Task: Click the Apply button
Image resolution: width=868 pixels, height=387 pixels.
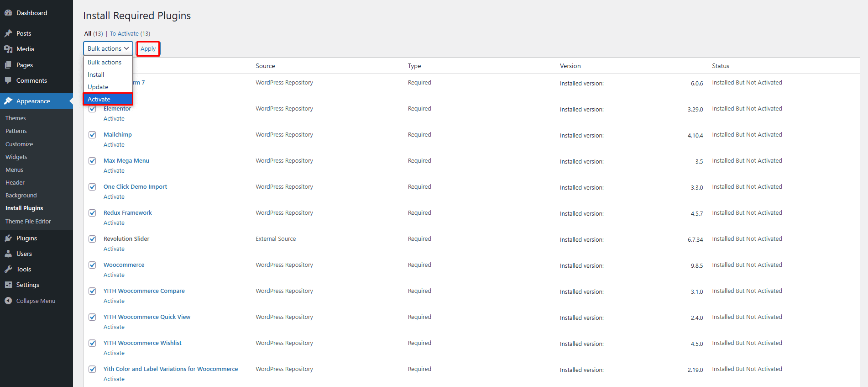Action: [148, 48]
